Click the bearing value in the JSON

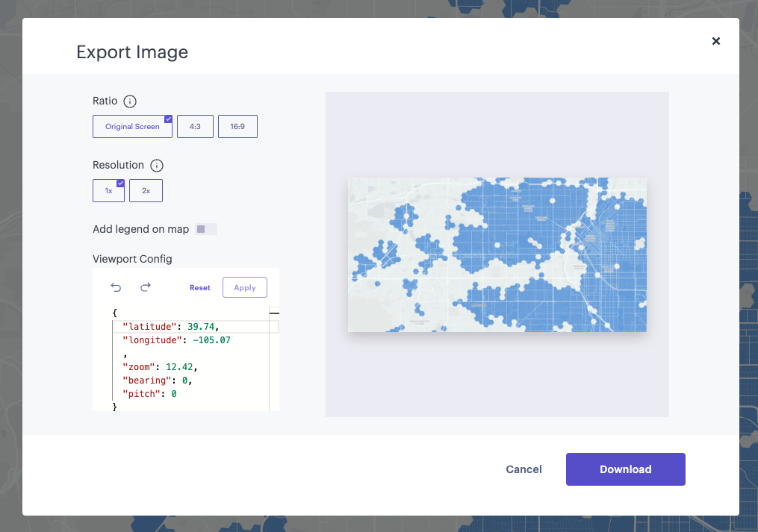184,381
